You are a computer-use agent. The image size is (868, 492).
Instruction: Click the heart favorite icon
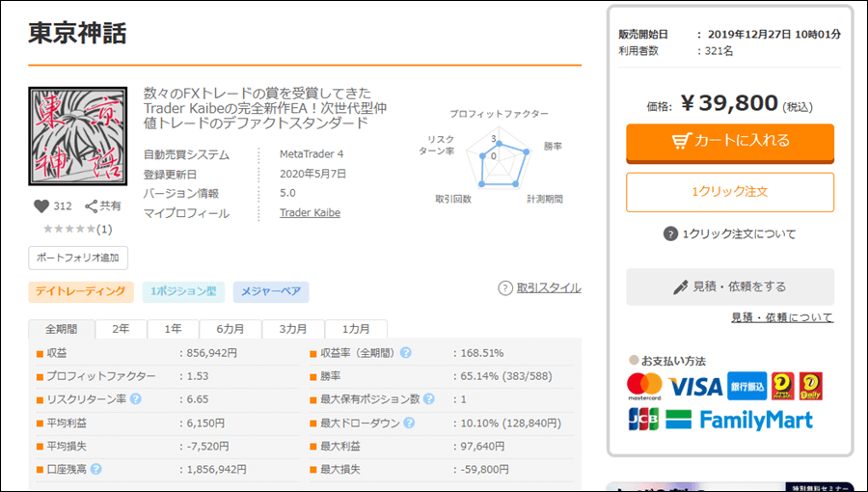click(x=41, y=205)
